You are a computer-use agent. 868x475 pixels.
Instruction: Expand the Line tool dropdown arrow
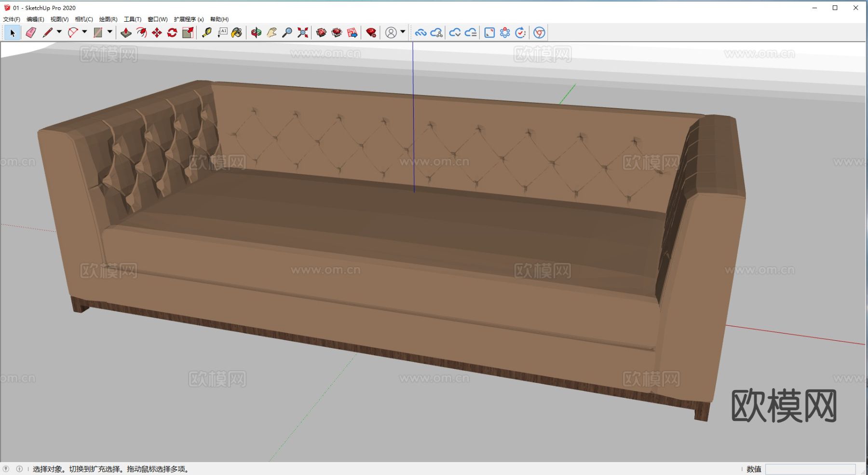59,32
